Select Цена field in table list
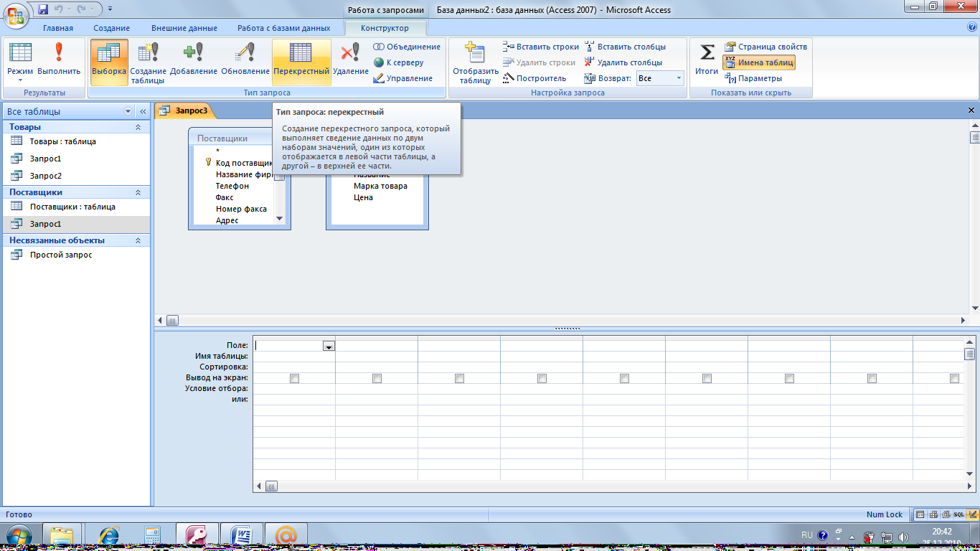Viewport: 980px width, 551px height. coord(364,197)
